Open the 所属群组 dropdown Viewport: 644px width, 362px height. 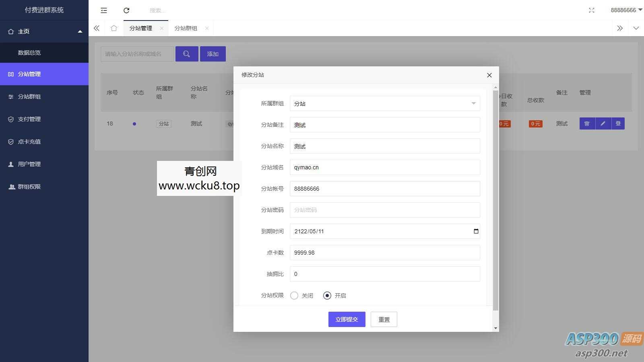coord(384,104)
